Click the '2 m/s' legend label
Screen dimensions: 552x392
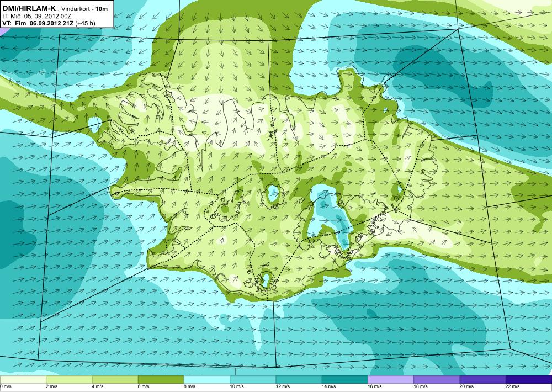[52, 386]
